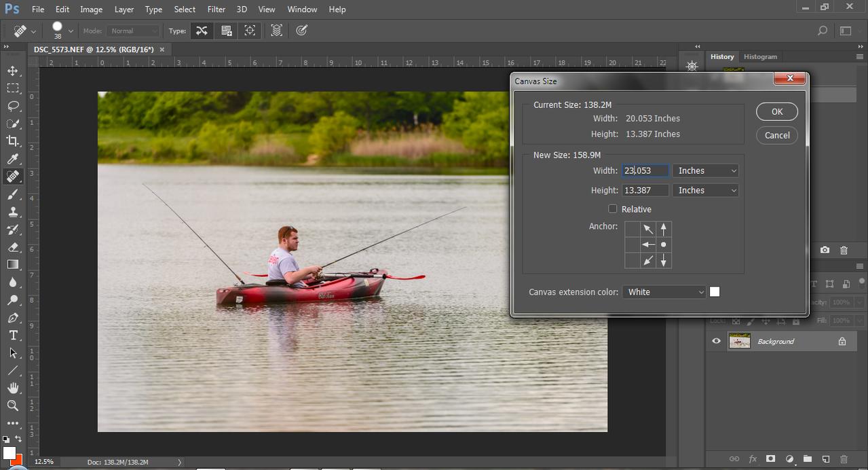
Task: Expand Canvas extension color dropdown
Action: tap(664, 292)
